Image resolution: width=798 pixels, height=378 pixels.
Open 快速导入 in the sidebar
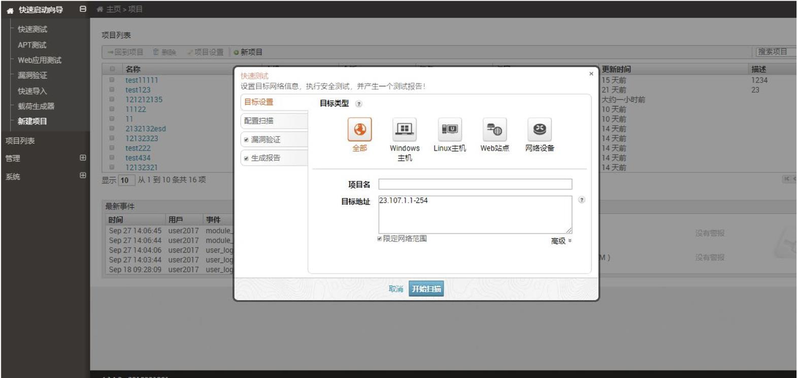33,91
